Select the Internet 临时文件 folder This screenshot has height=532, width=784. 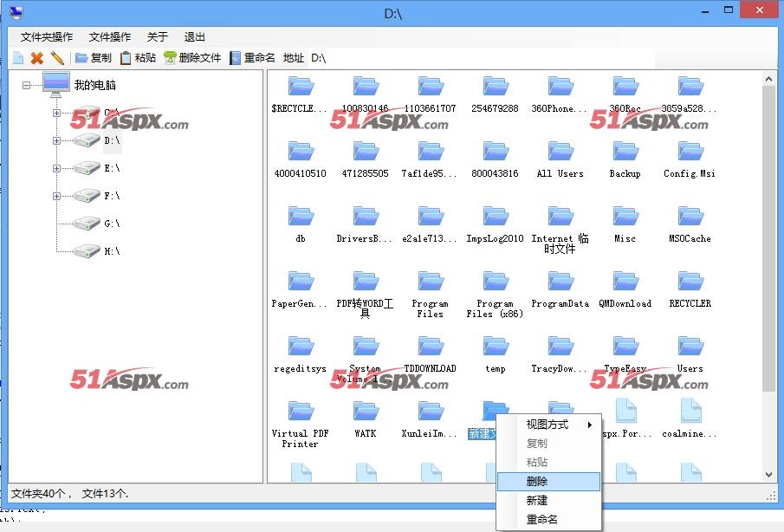pyautogui.click(x=560, y=229)
